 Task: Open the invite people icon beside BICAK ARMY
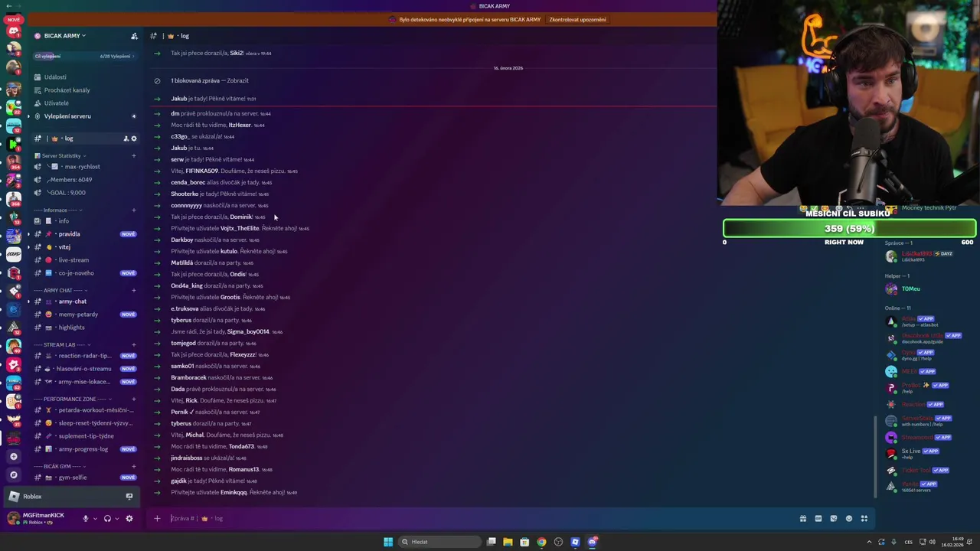click(x=134, y=36)
